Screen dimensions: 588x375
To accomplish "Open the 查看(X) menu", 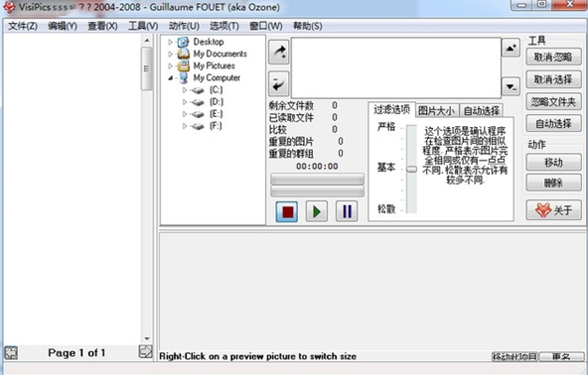I will tap(102, 26).
